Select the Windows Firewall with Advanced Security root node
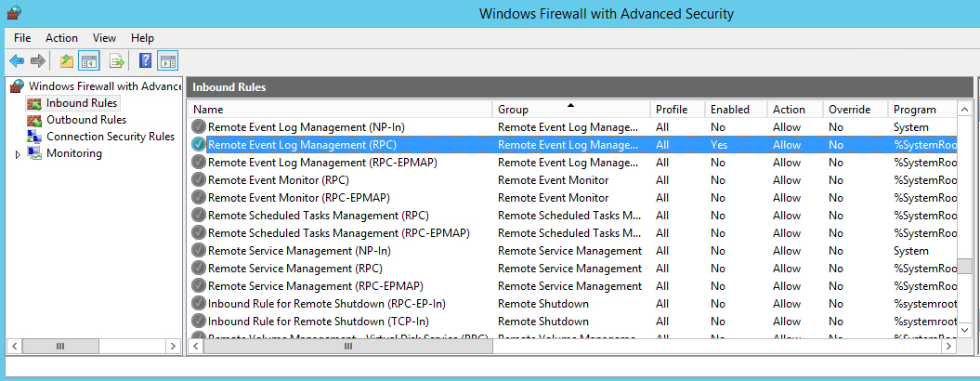This screenshot has width=980, height=381. click(105, 85)
